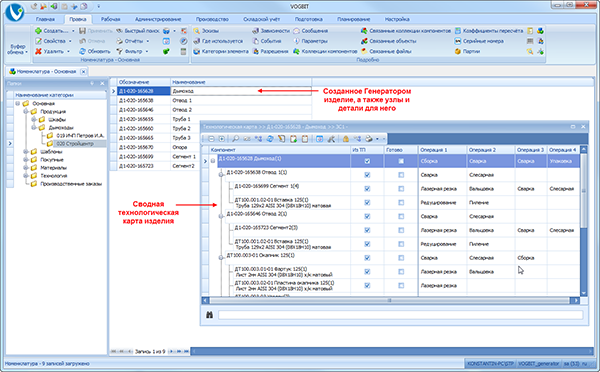This screenshot has height=372, width=600.
Task: Click the red X Удалить icon
Action: (x=38, y=51)
